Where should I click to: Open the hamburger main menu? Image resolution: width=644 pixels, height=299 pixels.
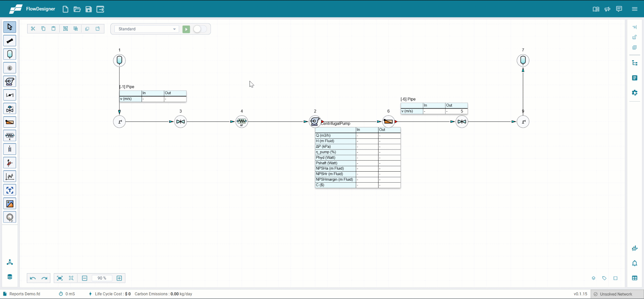coord(635,9)
